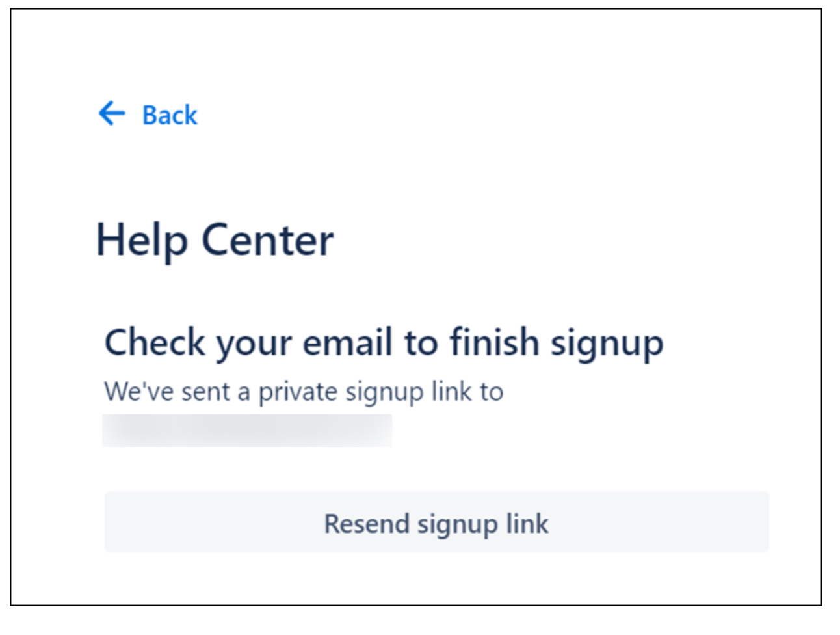
Task: Click the word 'Resend' on the gray button
Action: point(367,524)
